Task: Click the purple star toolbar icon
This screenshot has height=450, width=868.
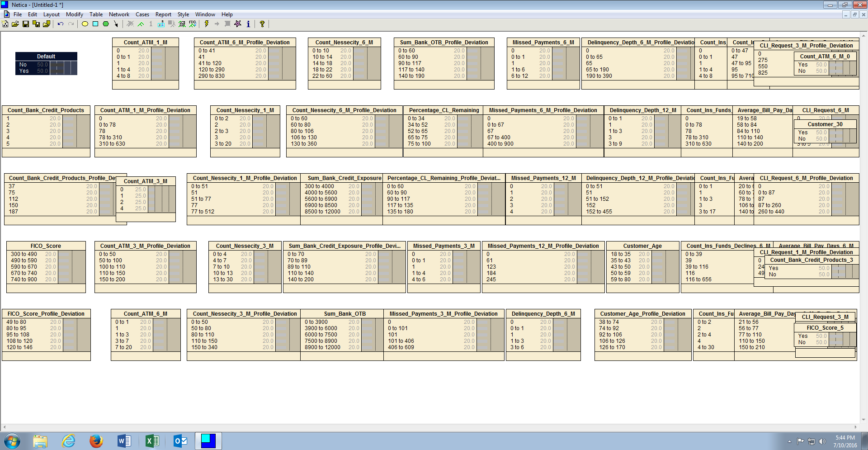Action: pyautogui.click(x=238, y=24)
